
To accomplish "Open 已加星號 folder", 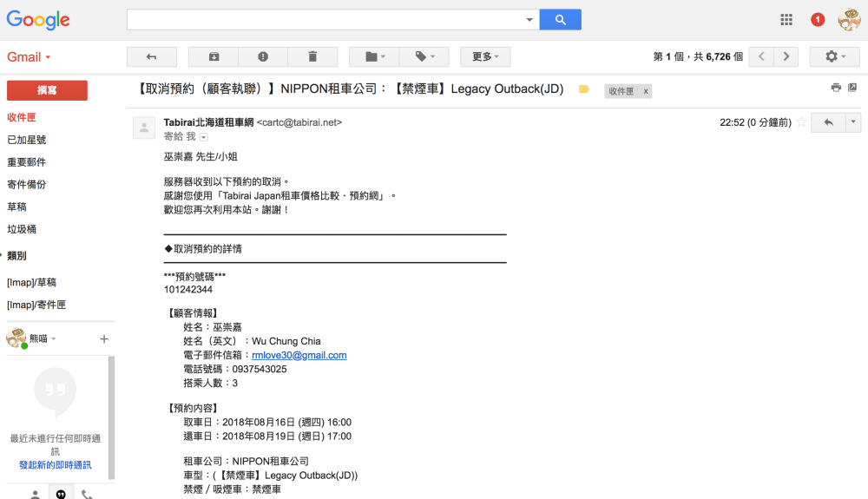I will tap(27, 140).
